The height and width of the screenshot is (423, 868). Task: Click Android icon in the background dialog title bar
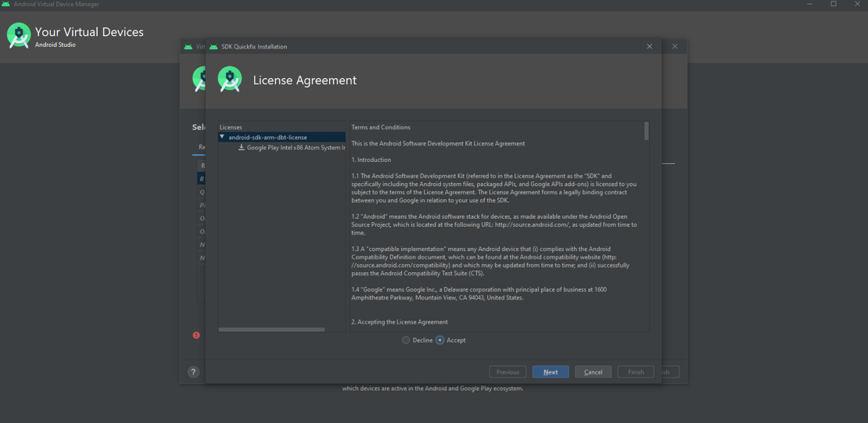(188, 46)
